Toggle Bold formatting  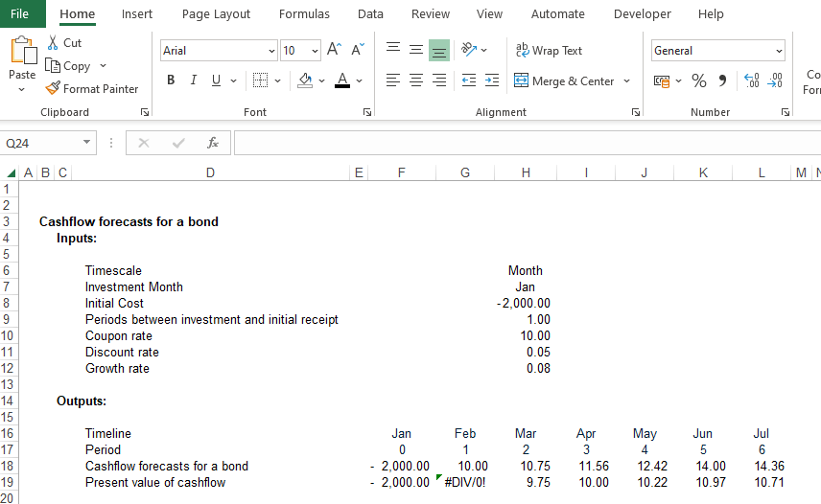(x=171, y=80)
